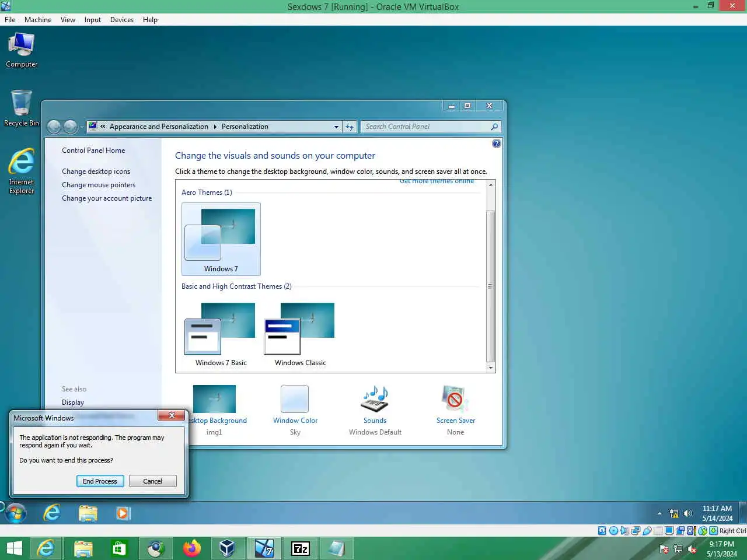The image size is (747, 560).
Task: Open Change desktop icons link
Action: [96, 171]
